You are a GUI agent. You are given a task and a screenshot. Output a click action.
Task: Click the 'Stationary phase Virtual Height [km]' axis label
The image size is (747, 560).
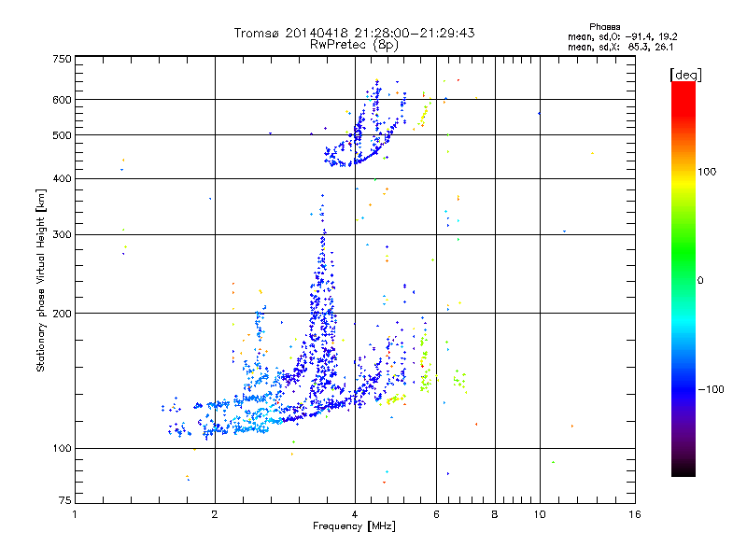pyautogui.click(x=41, y=280)
